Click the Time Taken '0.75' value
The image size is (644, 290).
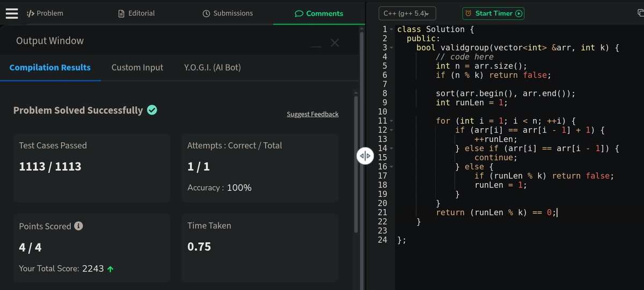pos(199,247)
